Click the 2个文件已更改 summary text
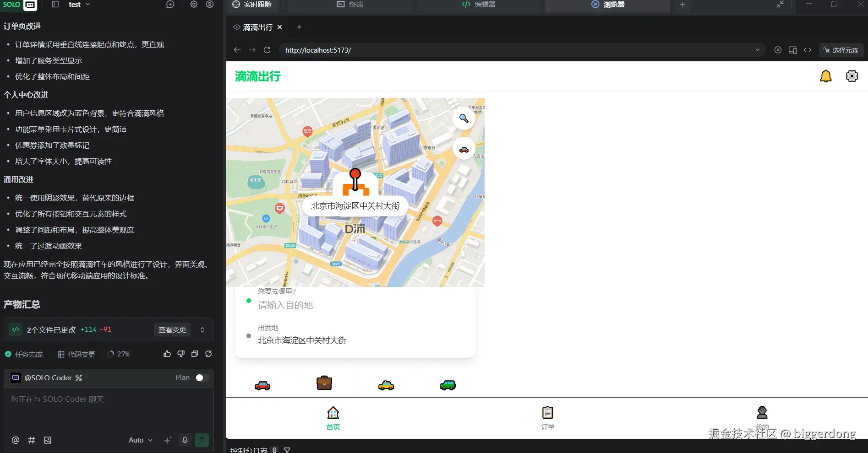The height and width of the screenshot is (453, 868). tap(51, 329)
